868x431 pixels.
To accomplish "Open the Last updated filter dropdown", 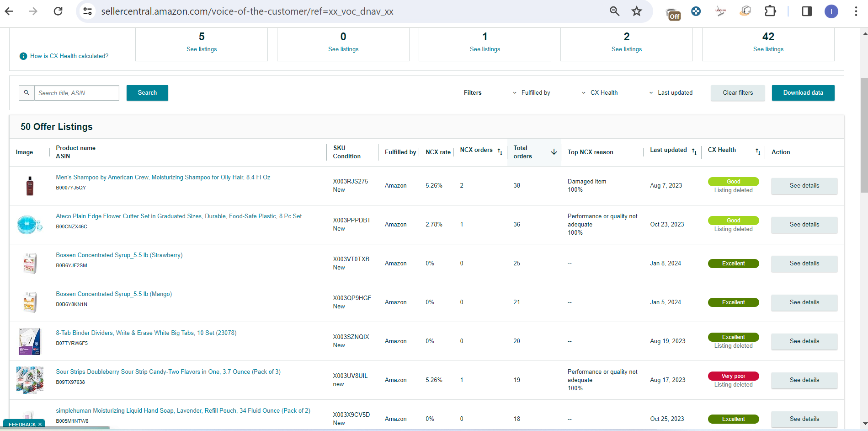I will coord(671,93).
